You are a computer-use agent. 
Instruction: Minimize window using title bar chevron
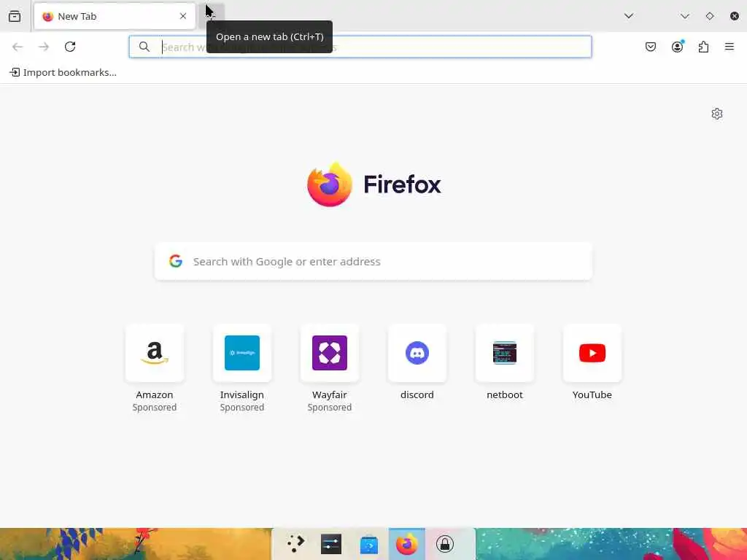point(685,16)
